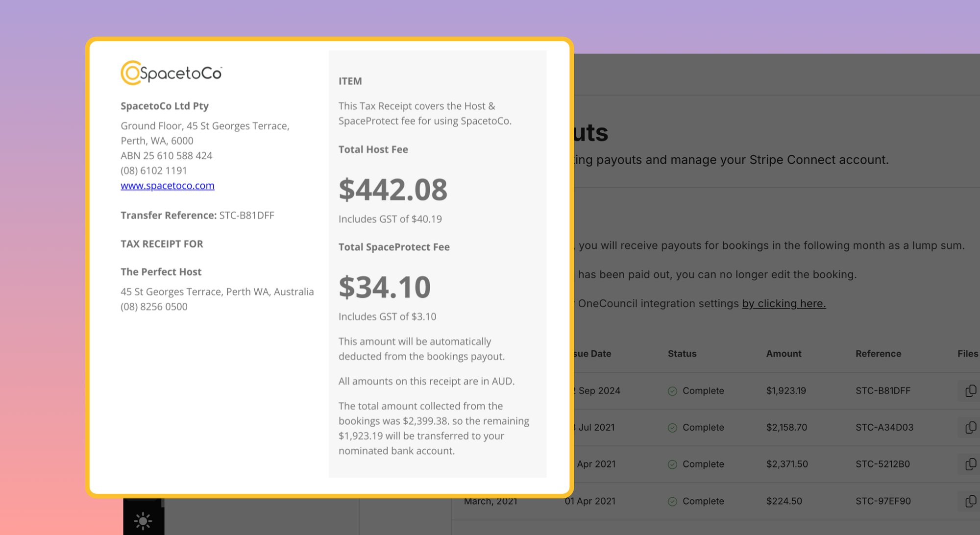Click the Files column header
980x535 pixels.
[x=968, y=354]
